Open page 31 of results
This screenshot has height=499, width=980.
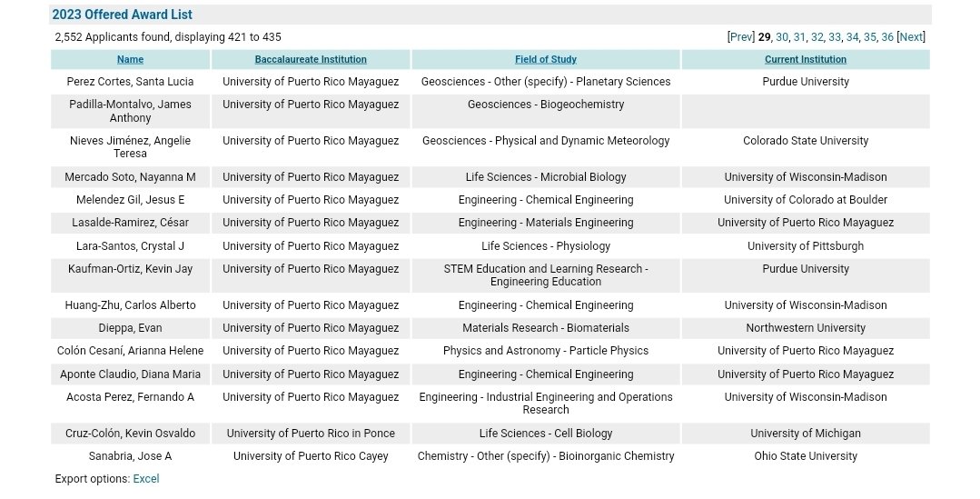[x=798, y=37]
